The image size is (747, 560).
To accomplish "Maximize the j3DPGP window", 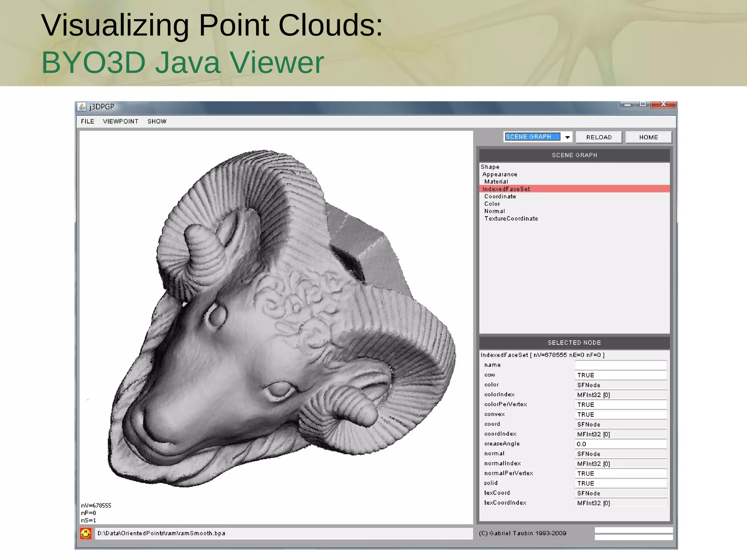I will pyautogui.click(x=643, y=105).
